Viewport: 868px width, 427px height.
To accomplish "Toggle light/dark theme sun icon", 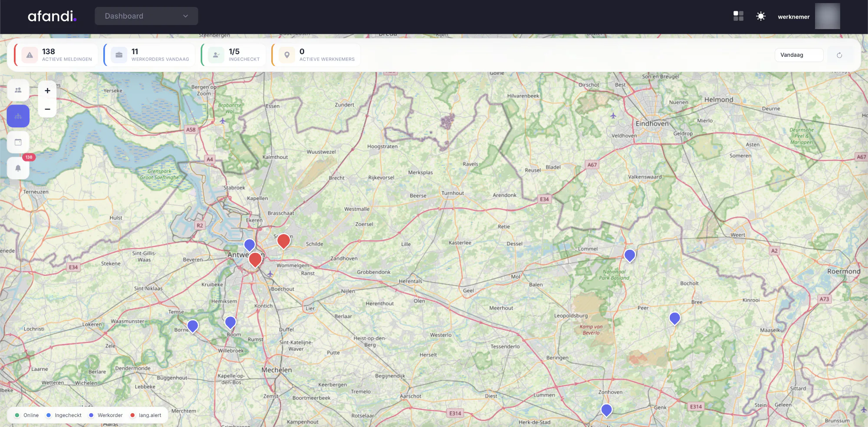I will tap(761, 16).
